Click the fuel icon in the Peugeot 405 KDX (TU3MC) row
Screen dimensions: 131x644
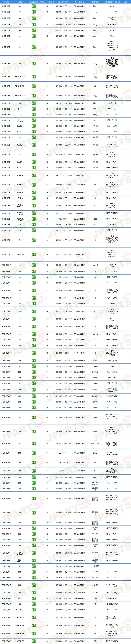[x=33, y=604]
